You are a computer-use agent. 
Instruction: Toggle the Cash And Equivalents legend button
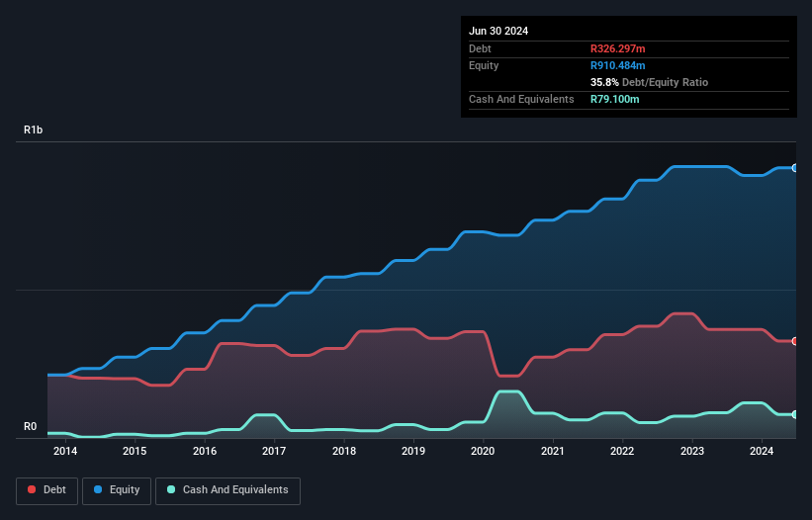tap(227, 490)
